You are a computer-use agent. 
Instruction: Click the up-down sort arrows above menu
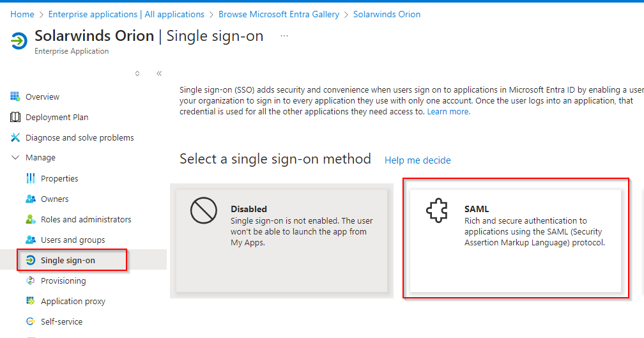coord(137,73)
